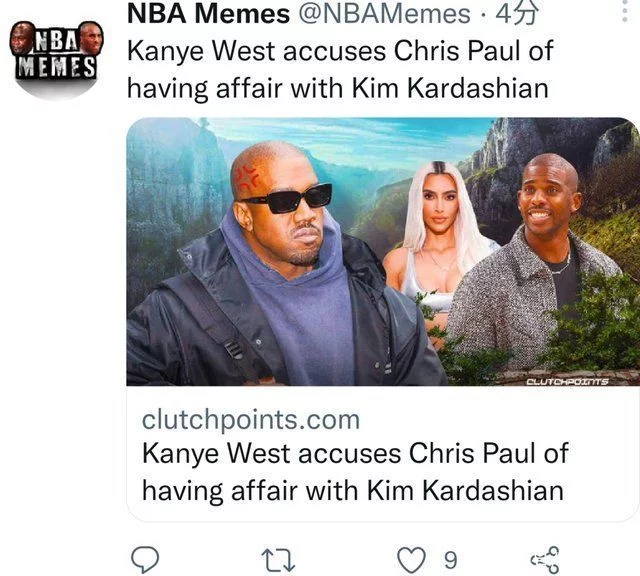Open the article preview image
Screen dimensions: 640x576
(383, 251)
